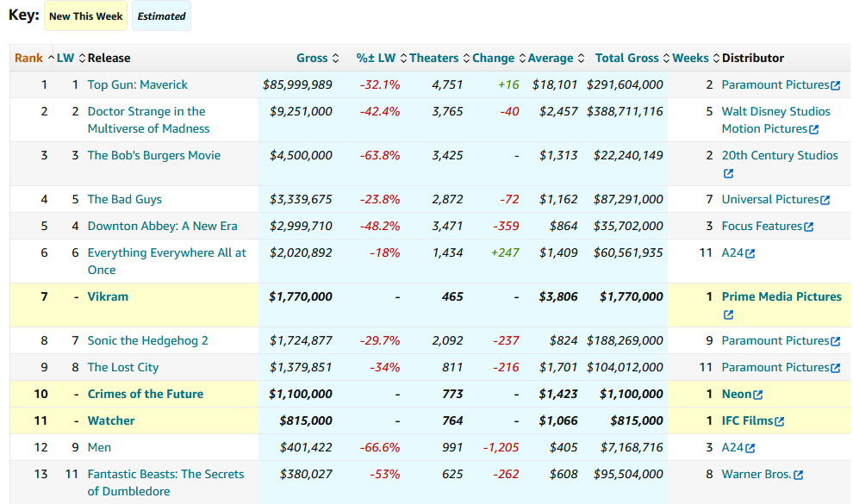Select Watcher theaters count 764
This screenshot has width=853, height=504.
click(x=452, y=420)
